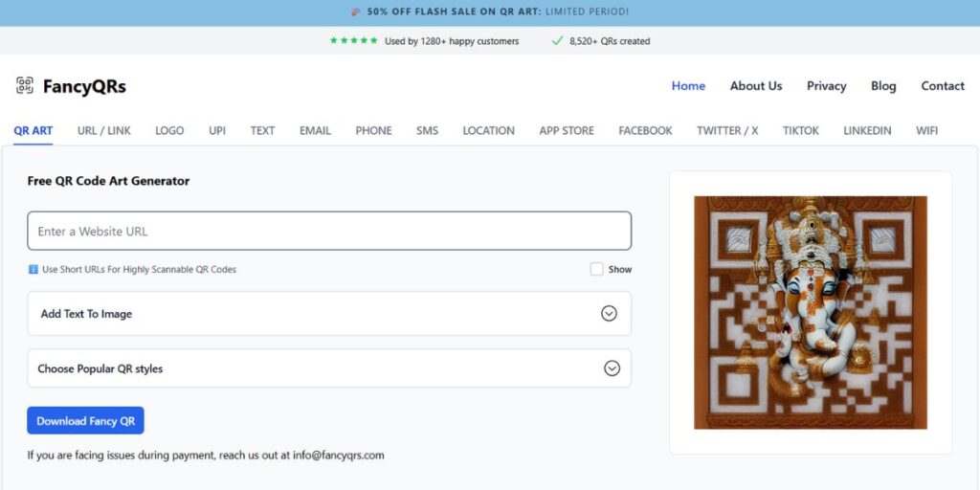Open the APP STORE tab
Viewport: 980px width, 490px height.
[567, 130]
